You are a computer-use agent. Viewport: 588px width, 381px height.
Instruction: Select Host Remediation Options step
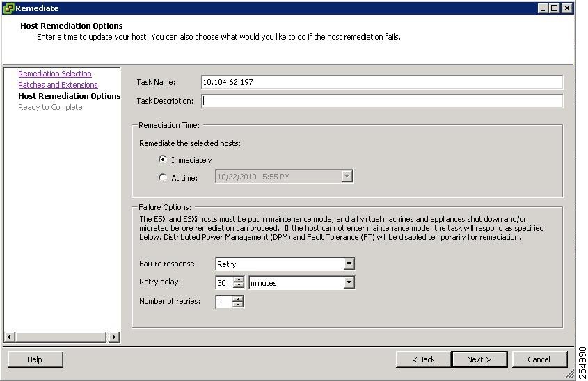coord(69,96)
